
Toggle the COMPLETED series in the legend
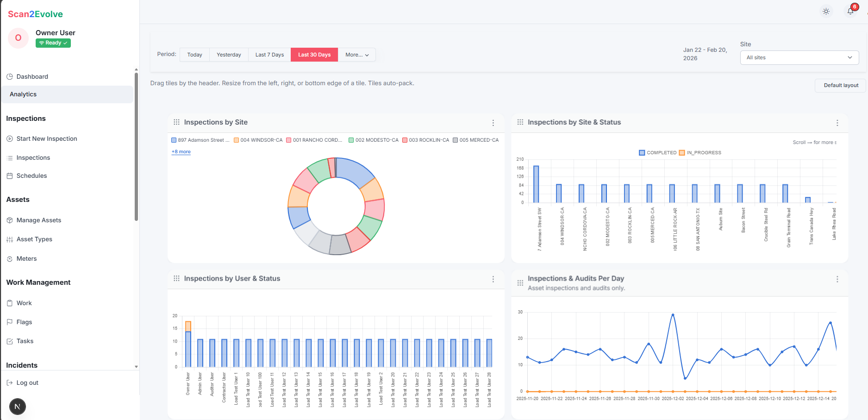coord(657,152)
